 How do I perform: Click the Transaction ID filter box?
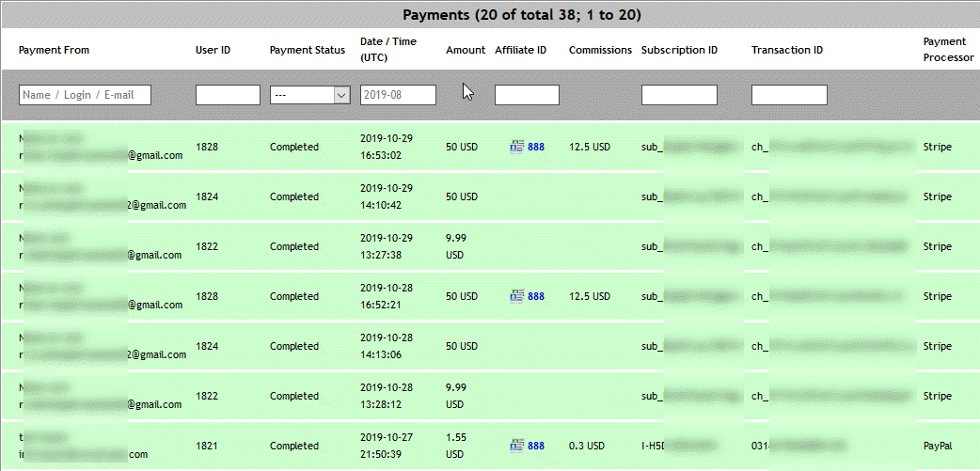click(789, 95)
